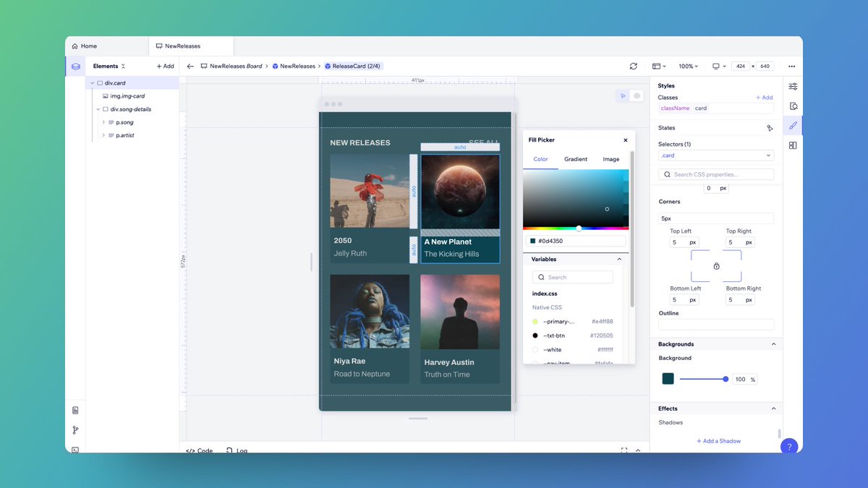Click the collapse icon beside Elements title

coord(123,66)
